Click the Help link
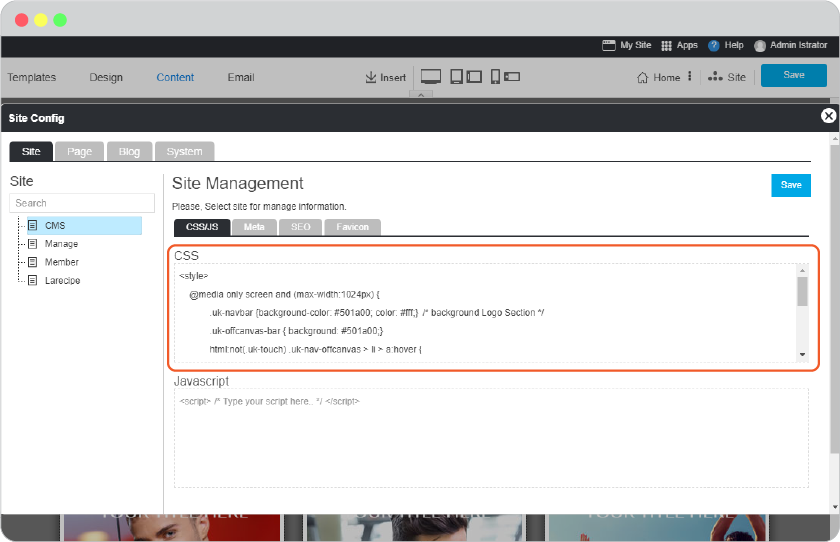The height and width of the screenshot is (542, 840). [x=734, y=45]
